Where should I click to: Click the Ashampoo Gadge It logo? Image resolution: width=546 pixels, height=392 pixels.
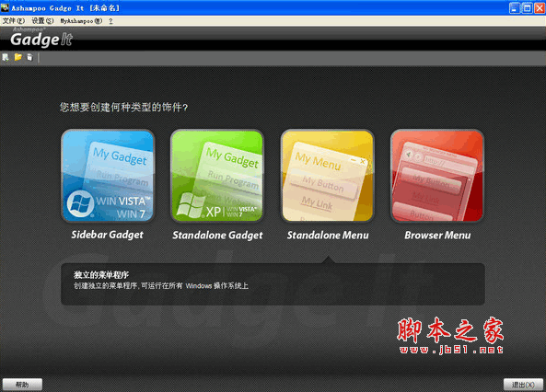(x=41, y=38)
